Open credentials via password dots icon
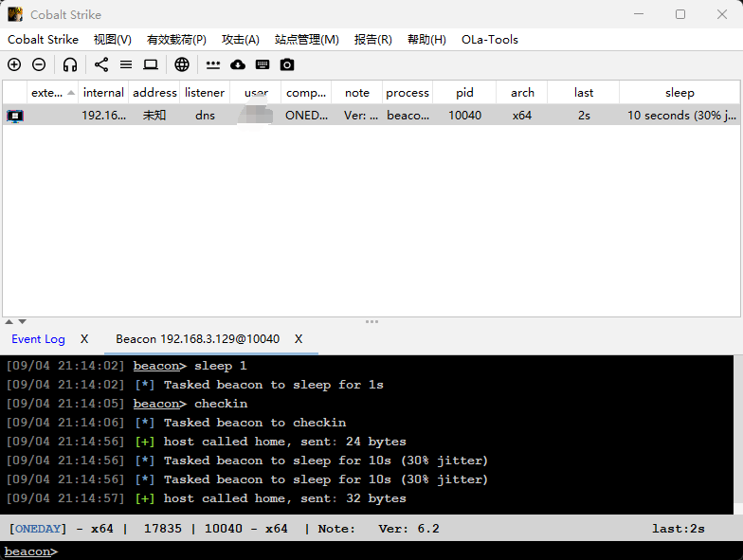Image resolution: width=743 pixels, height=560 pixels. click(x=213, y=64)
